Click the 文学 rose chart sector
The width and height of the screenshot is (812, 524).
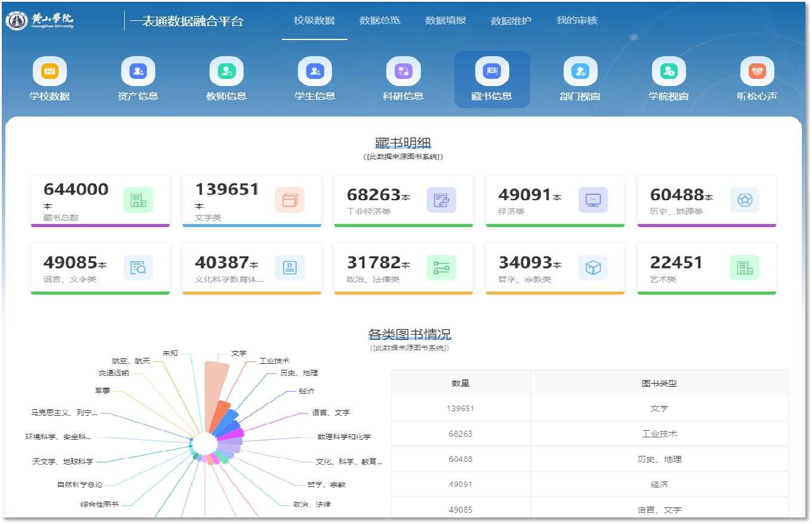click(x=213, y=394)
